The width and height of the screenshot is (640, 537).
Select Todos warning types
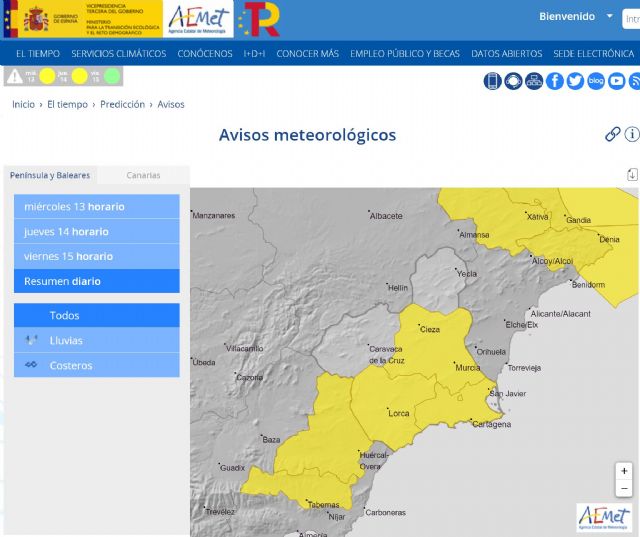64,315
